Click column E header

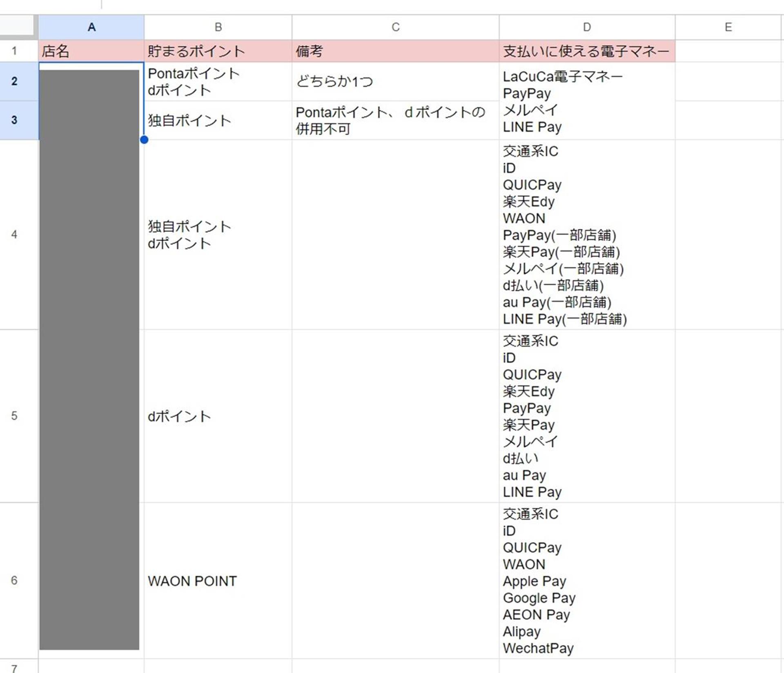[728, 27]
